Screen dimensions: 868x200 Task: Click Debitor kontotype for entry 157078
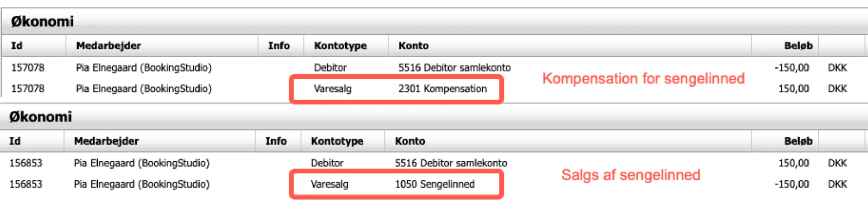pyautogui.click(x=330, y=67)
